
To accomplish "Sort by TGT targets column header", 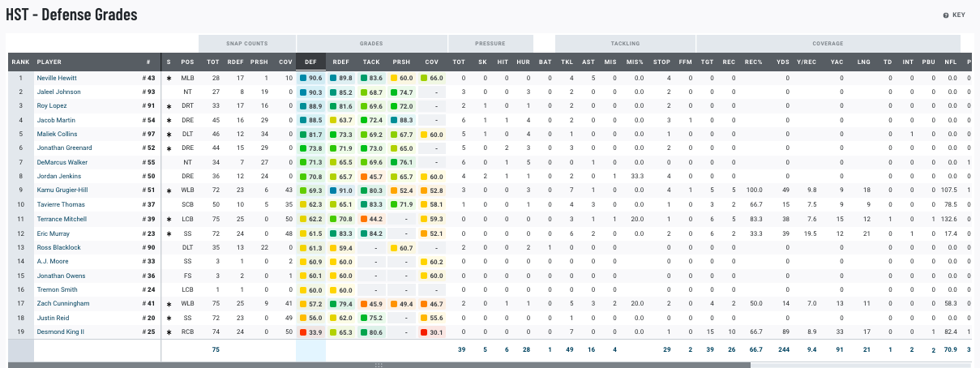I will (708, 62).
